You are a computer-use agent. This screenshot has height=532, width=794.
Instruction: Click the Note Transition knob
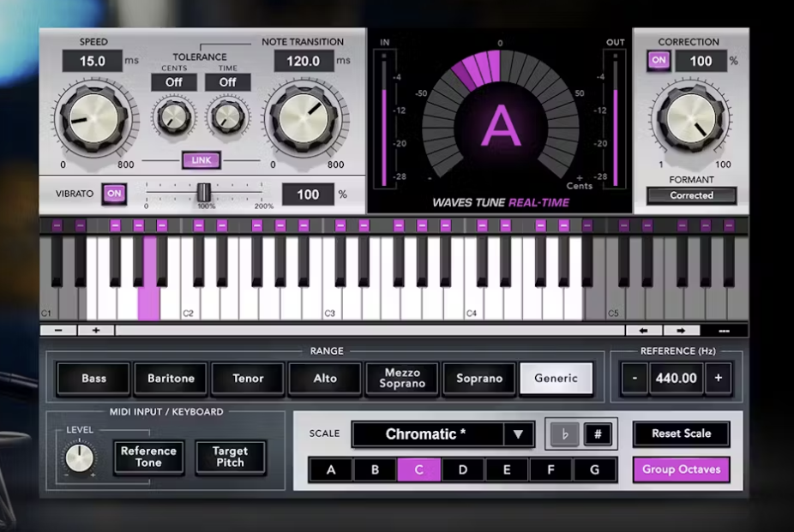coord(305,118)
